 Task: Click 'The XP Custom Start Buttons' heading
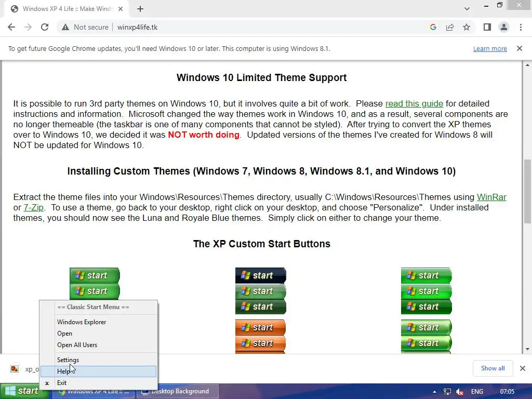(262, 244)
